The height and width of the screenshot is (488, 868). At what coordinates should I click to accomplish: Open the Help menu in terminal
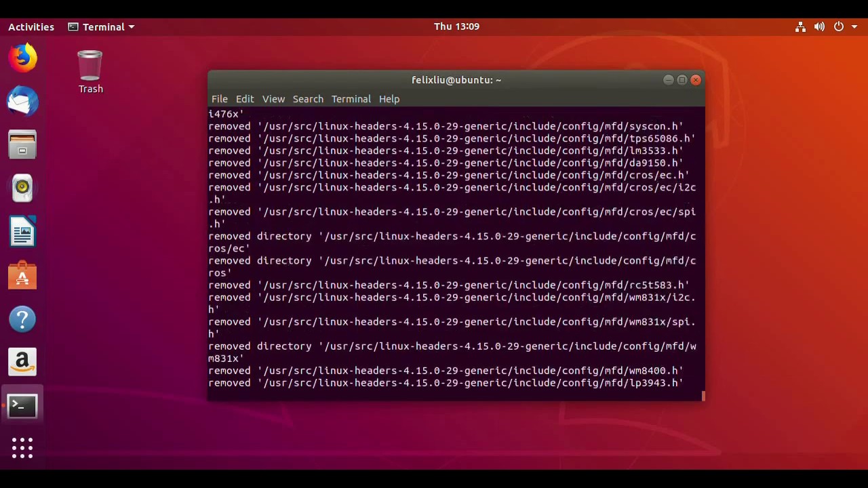coord(389,99)
